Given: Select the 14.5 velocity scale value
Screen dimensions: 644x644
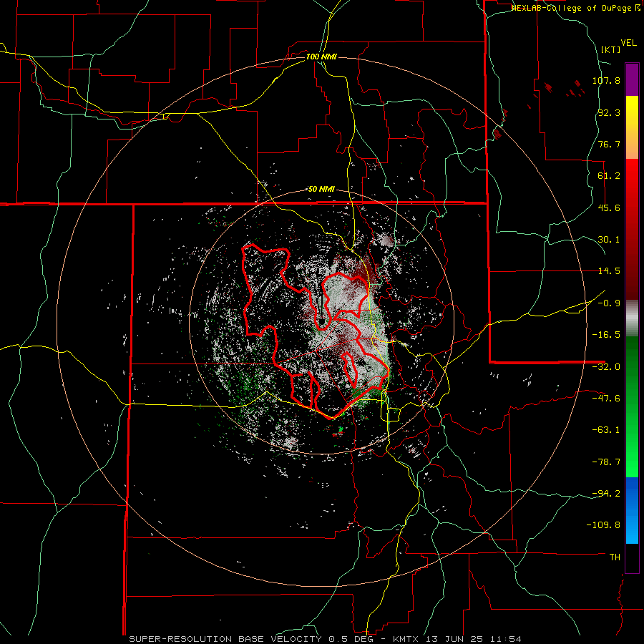Looking at the screenshot, I should pyautogui.click(x=609, y=271).
